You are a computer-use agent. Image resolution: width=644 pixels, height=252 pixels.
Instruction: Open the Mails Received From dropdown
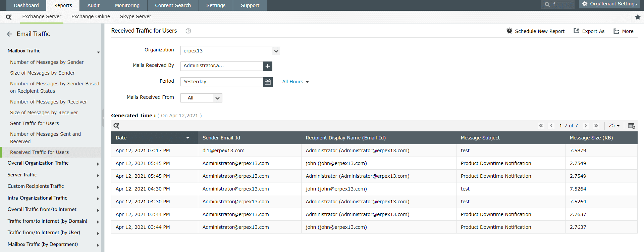[217, 98]
